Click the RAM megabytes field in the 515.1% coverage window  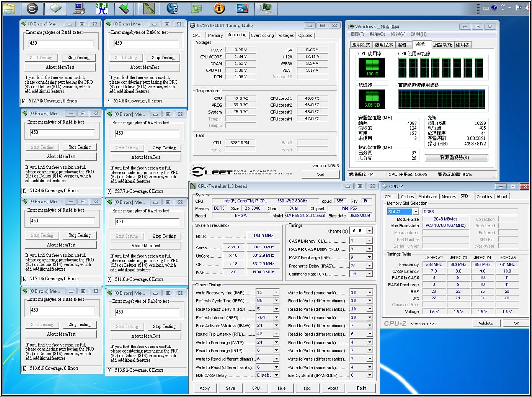tap(62, 221)
